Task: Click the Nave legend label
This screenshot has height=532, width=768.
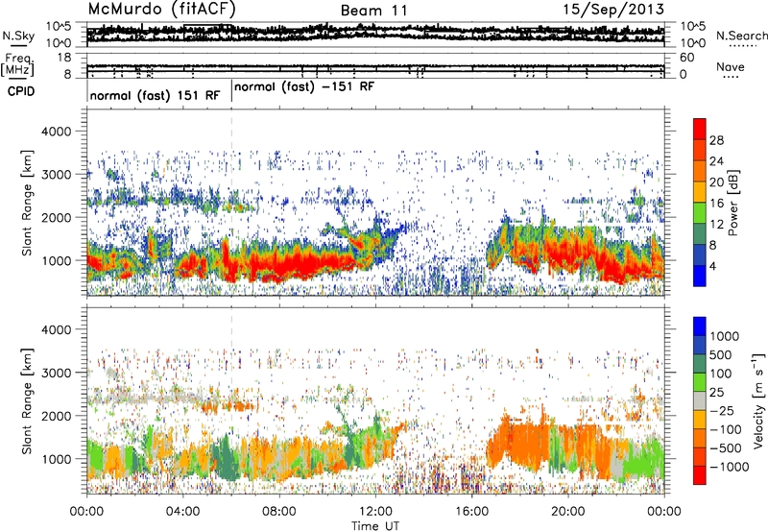Action: 731,66
